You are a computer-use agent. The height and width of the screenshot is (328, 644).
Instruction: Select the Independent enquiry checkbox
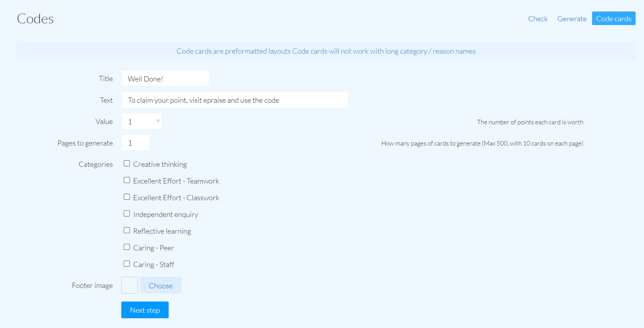click(x=127, y=214)
